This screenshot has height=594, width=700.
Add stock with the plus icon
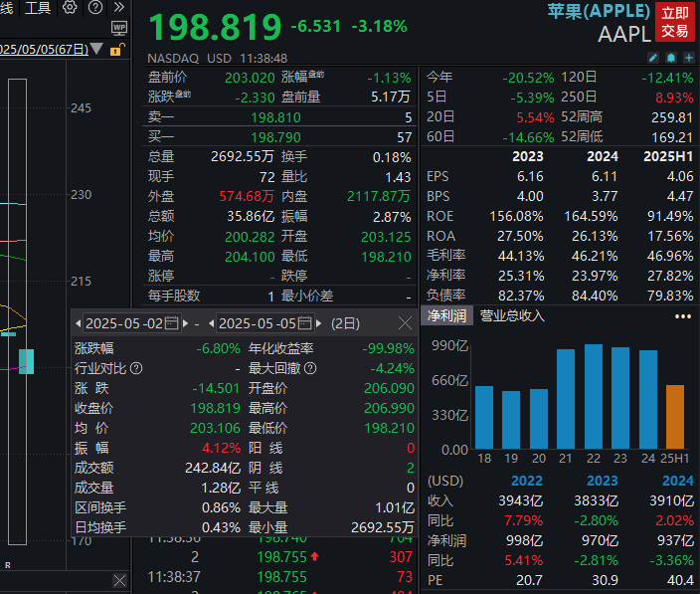point(689,58)
